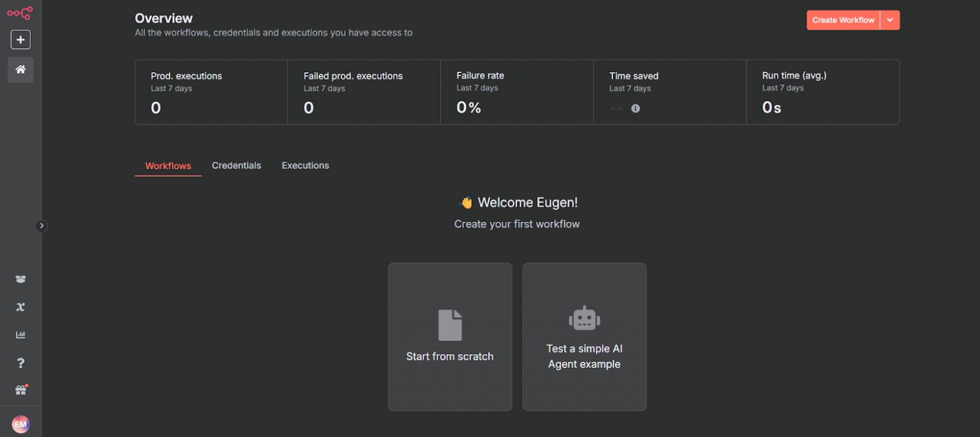
Task: Click the Time saved info icon
Action: (635, 108)
